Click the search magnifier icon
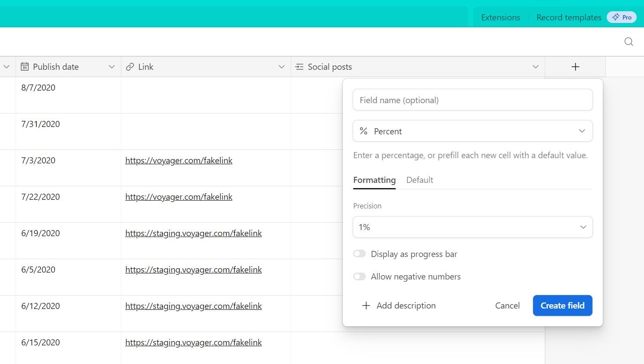 pyautogui.click(x=628, y=42)
